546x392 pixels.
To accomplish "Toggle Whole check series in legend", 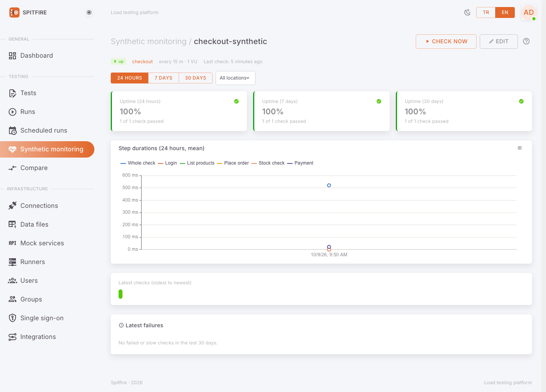I will coord(138,163).
